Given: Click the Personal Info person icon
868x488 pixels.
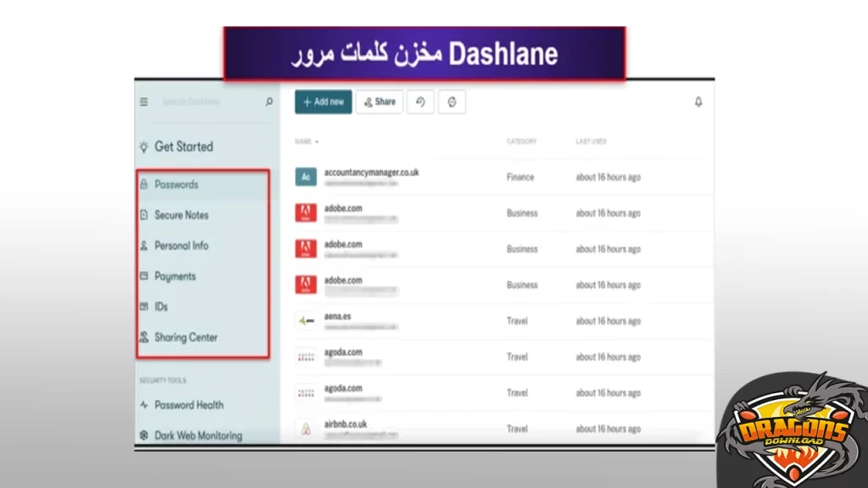Looking at the screenshot, I should [146, 245].
